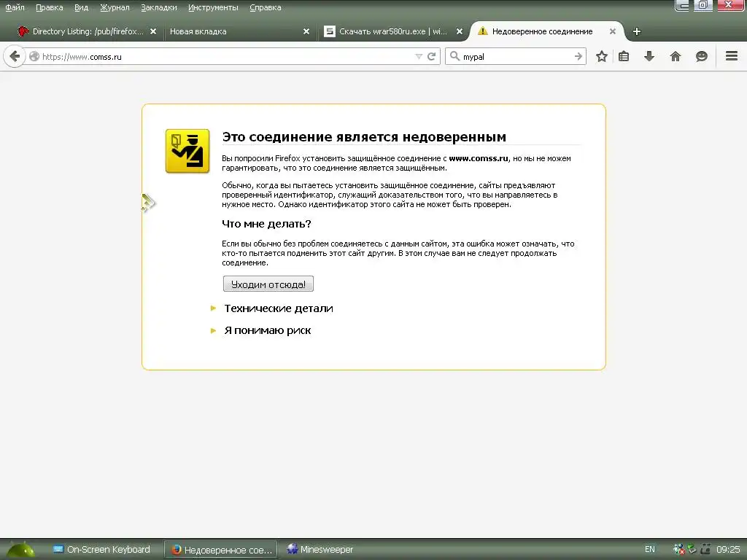
Task: Close the Недоверенное соединение tab
Action: (x=613, y=31)
